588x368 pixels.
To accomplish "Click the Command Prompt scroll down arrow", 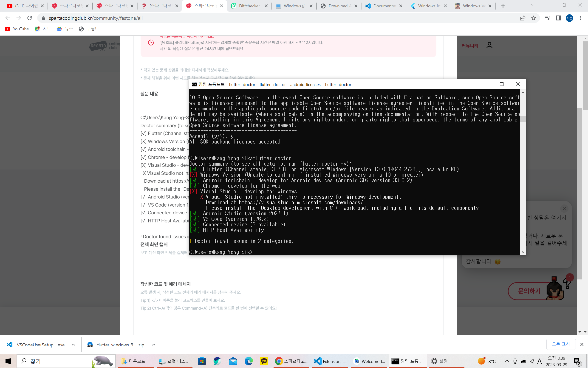I will 523,252.
